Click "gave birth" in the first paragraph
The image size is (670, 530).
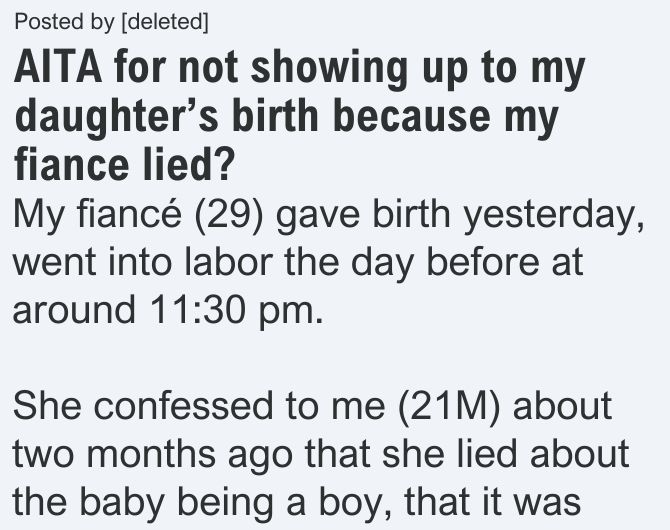(363, 215)
